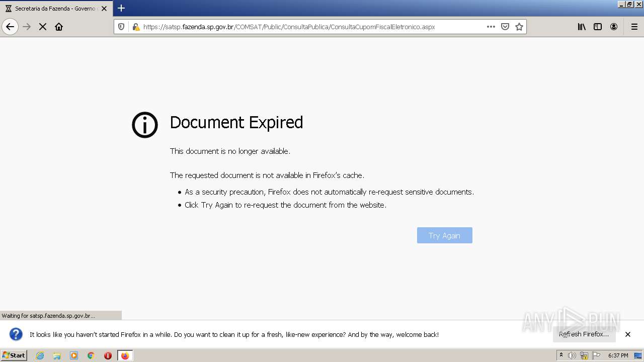View site security padlock information

coord(136,27)
